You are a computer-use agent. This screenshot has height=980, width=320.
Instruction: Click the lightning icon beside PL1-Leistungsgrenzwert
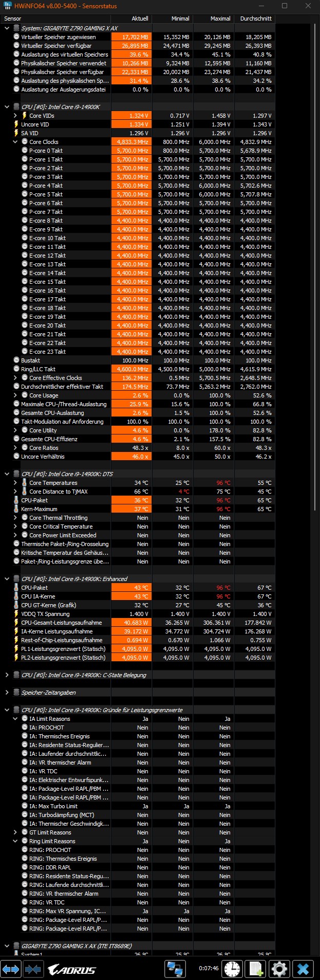(x=16, y=649)
